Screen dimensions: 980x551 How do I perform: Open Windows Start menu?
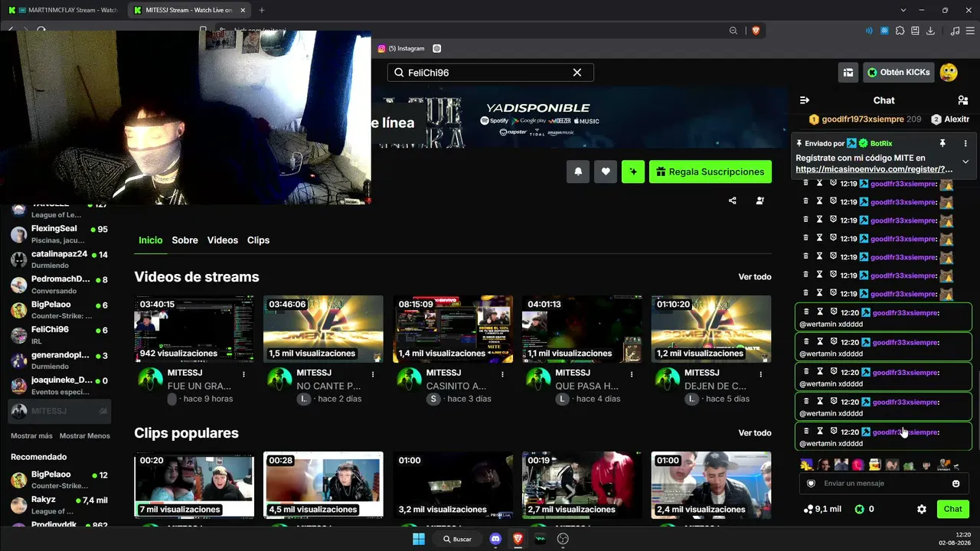click(419, 539)
